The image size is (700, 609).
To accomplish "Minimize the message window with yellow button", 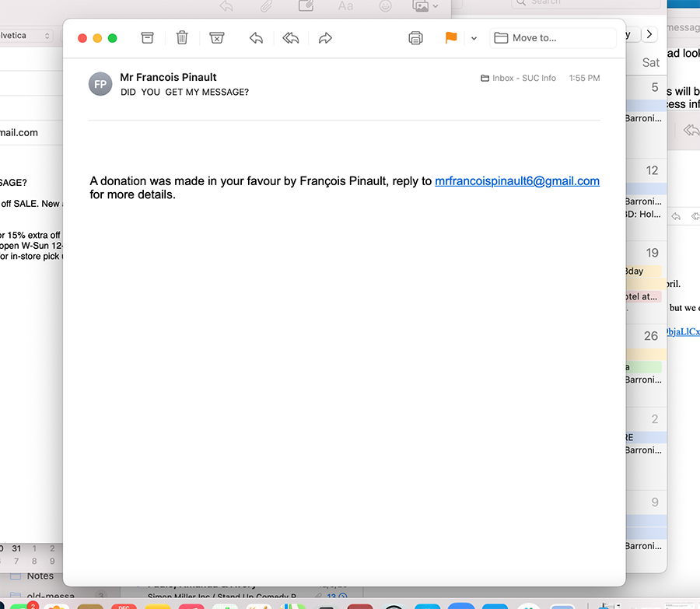I will click(97, 38).
